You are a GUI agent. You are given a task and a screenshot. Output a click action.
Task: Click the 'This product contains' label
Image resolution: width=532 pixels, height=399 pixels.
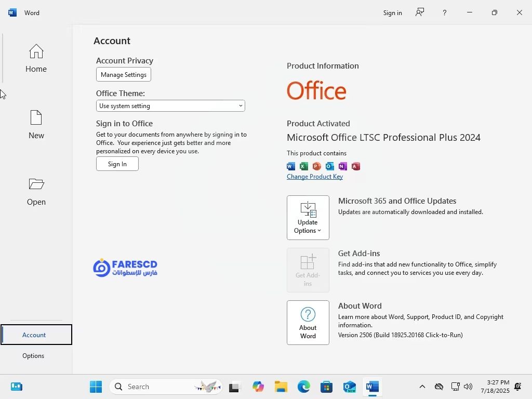tap(316, 153)
